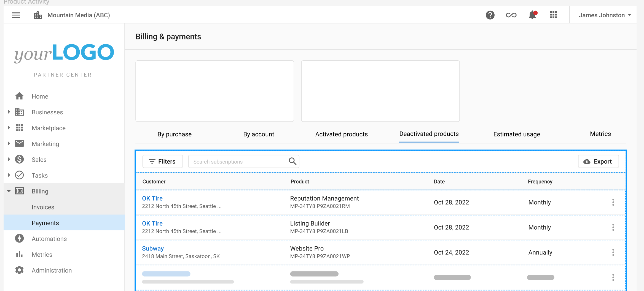This screenshot has width=644, height=291.
Task: Open the Subway customer link
Action: (153, 249)
